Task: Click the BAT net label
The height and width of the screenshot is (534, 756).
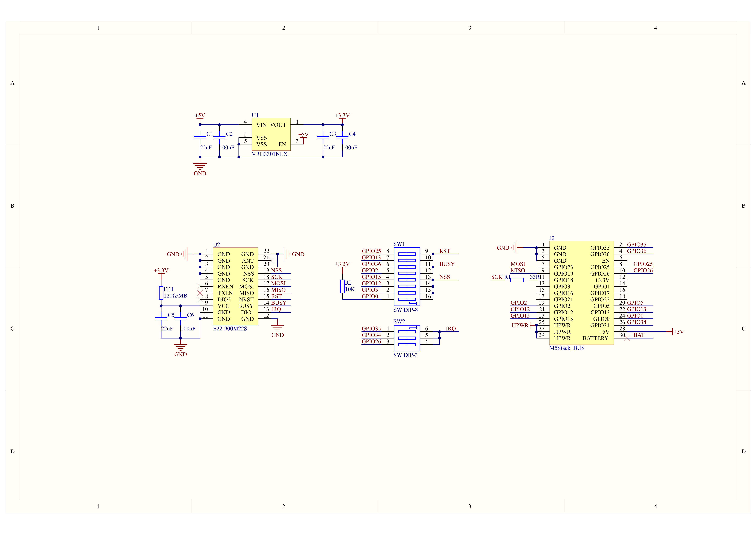Action: pyautogui.click(x=639, y=335)
